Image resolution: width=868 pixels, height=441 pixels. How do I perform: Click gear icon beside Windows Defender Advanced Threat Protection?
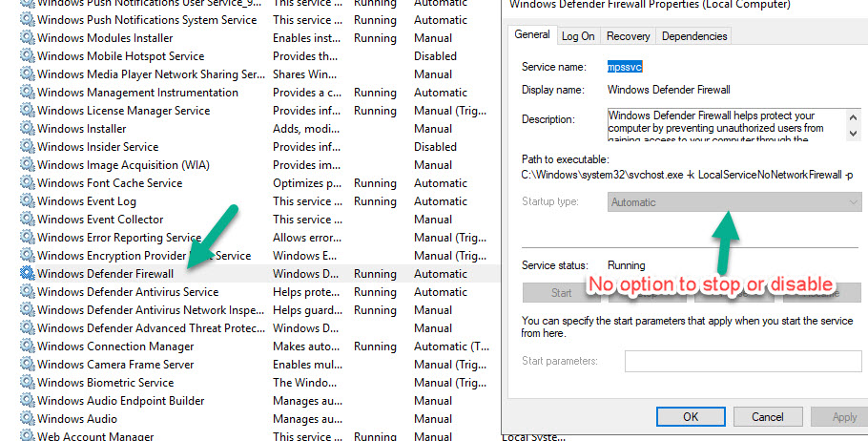click(x=27, y=328)
